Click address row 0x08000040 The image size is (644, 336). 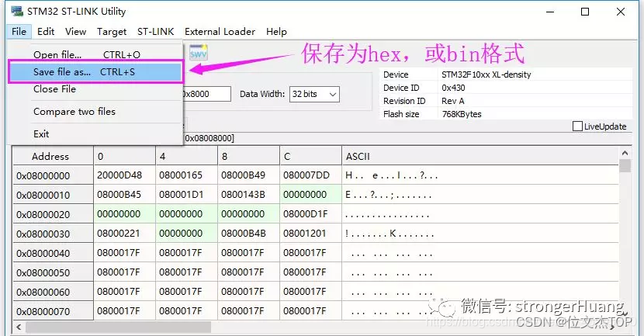(x=53, y=253)
